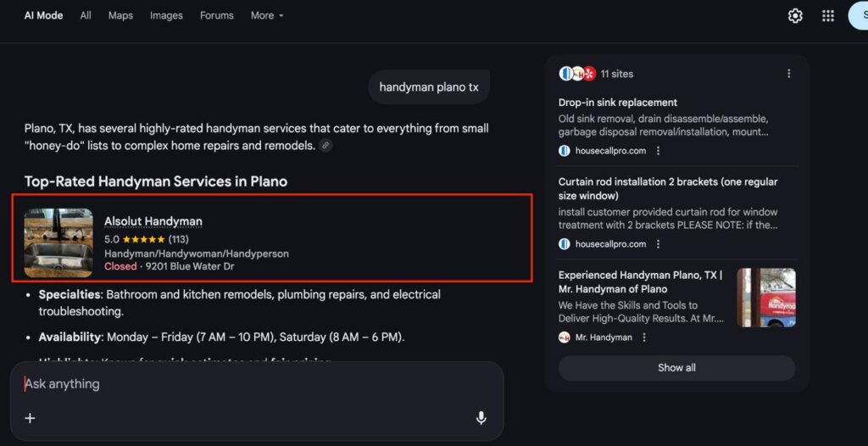Click 'Handyman/Handywoman/Handyperson' category text

(x=197, y=254)
